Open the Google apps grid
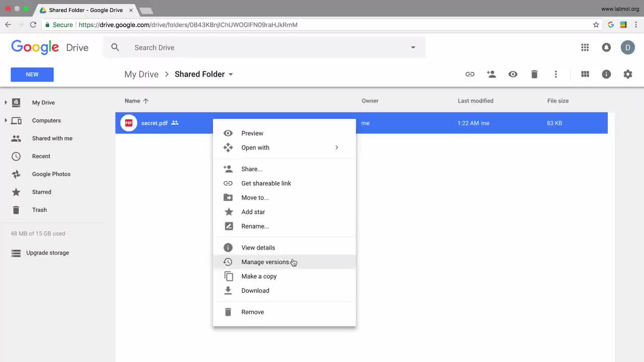 [x=585, y=47]
